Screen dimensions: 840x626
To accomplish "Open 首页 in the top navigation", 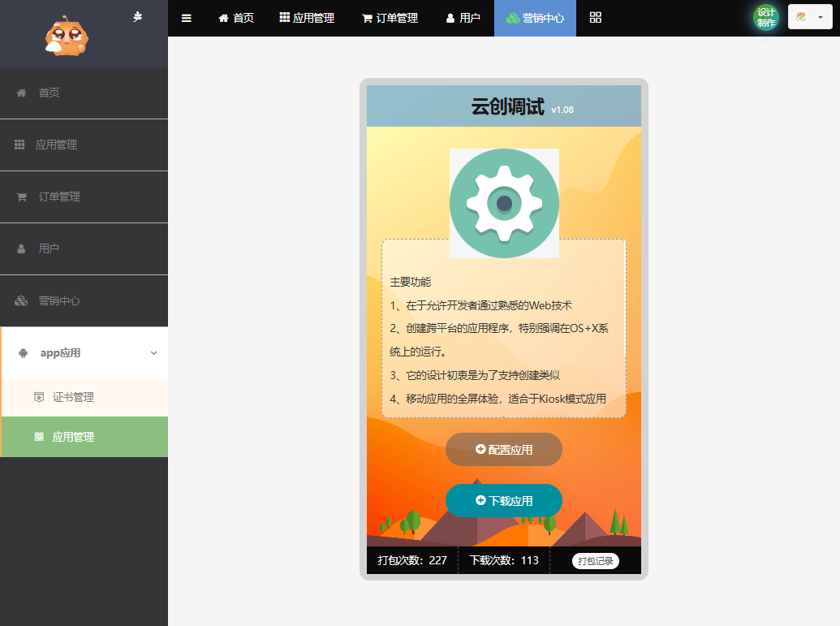I will click(236, 18).
